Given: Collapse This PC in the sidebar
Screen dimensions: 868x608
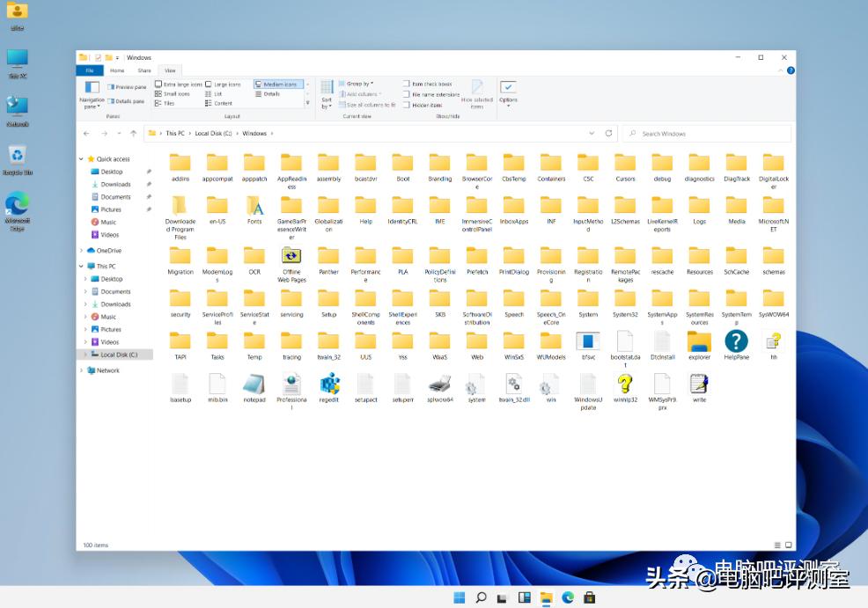Looking at the screenshot, I should pyautogui.click(x=79, y=266).
